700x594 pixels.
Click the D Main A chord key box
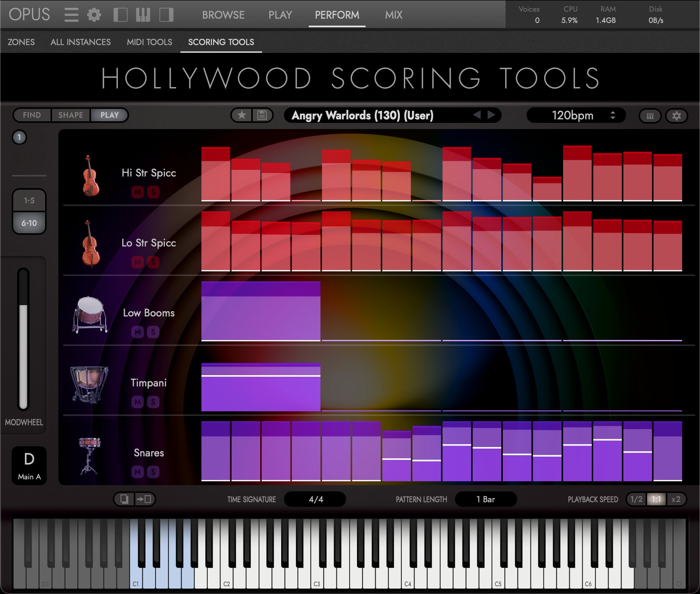[29, 465]
